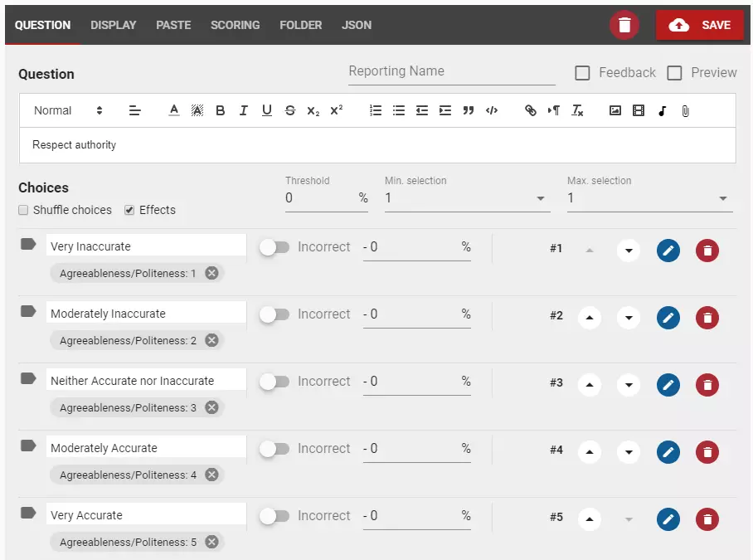The image size is (753, 560).
Task: Toggle Very Inaccurate as correct
Action: [274, 247]
